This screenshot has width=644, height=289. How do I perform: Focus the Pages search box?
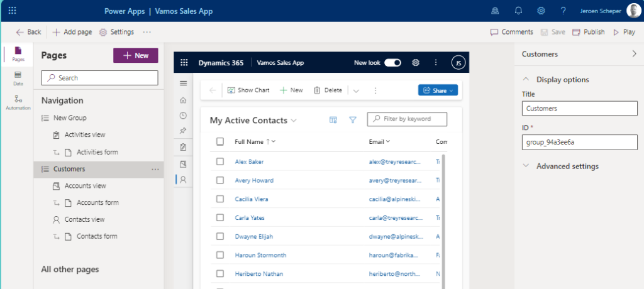[99, 77]
